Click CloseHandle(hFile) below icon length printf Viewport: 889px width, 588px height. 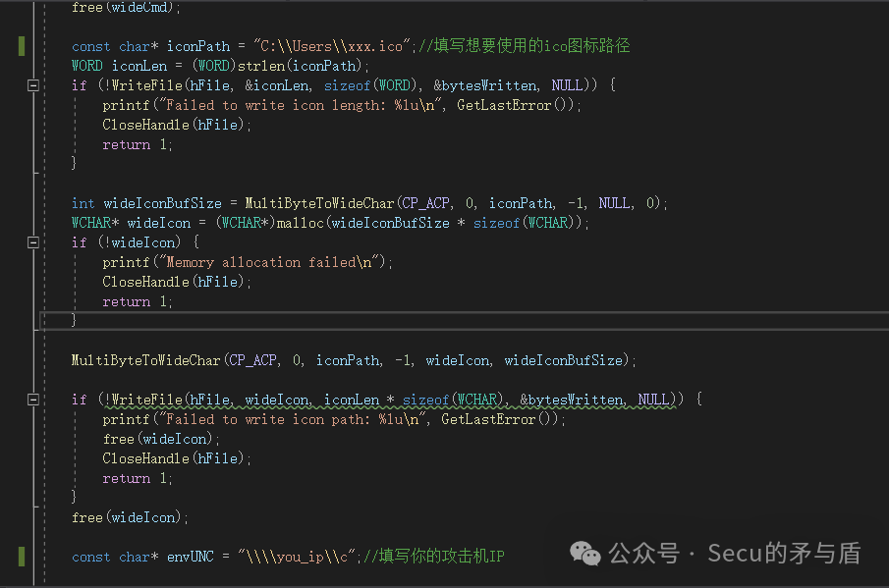tap(177, 125)
